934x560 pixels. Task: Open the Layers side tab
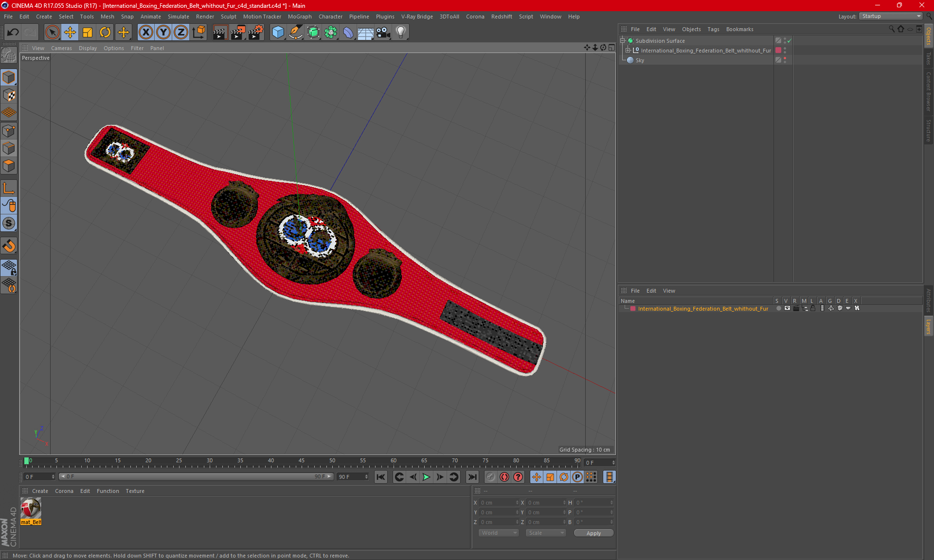[x=928, y=327]
